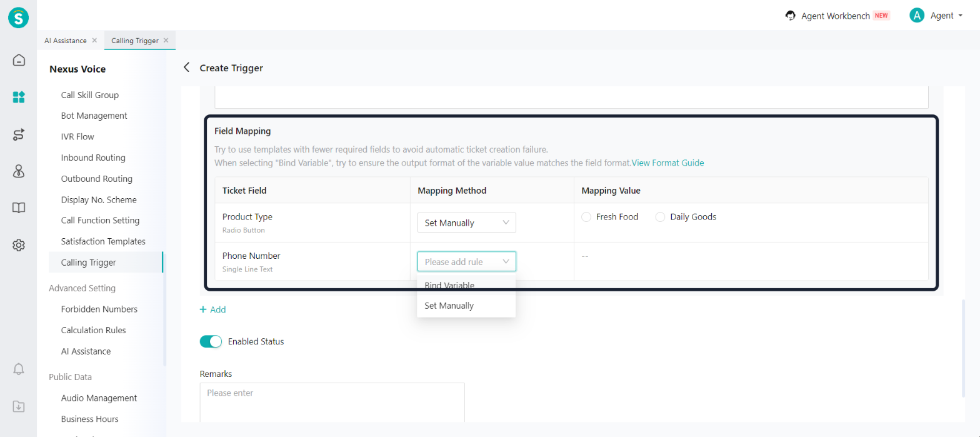Select the Daily Goods radio button
Viewport: 980px width, 437px height.
pyautogui.click(x=660, y=217)
